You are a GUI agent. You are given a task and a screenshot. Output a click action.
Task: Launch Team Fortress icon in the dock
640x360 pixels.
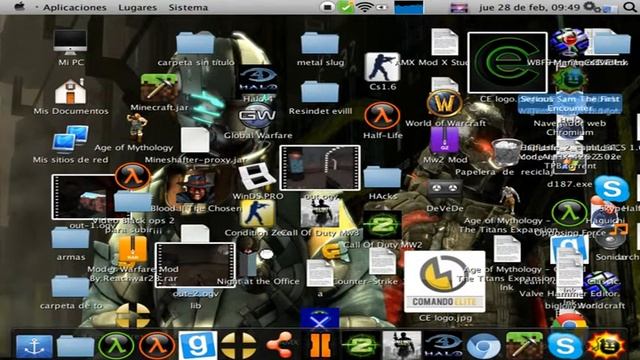tap(238, 346)
